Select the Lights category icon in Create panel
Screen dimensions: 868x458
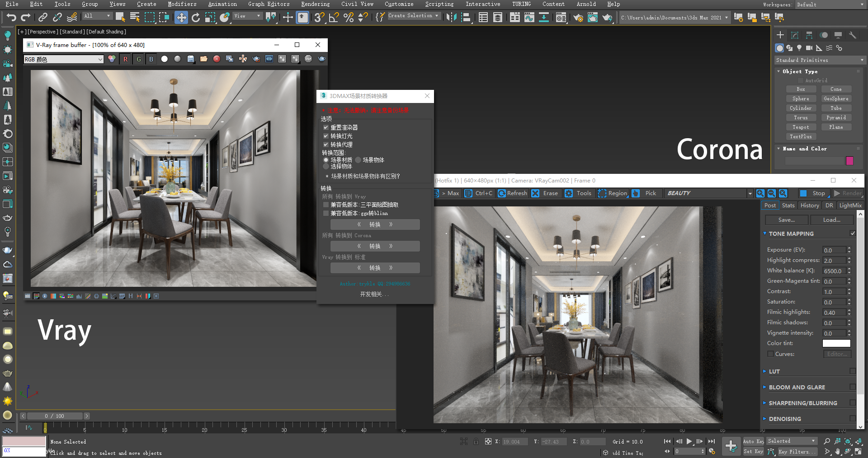pyautogui.click(x=799, y=48)
